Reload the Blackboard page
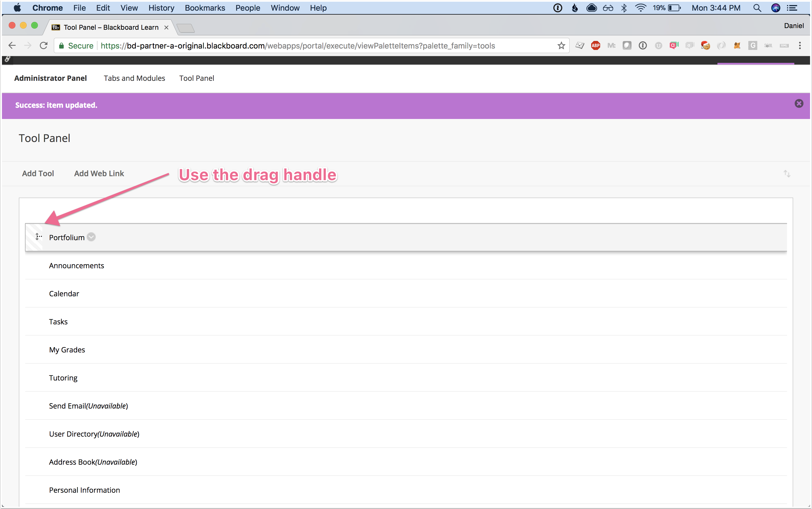The image size is (812, 509). point(43,45)
